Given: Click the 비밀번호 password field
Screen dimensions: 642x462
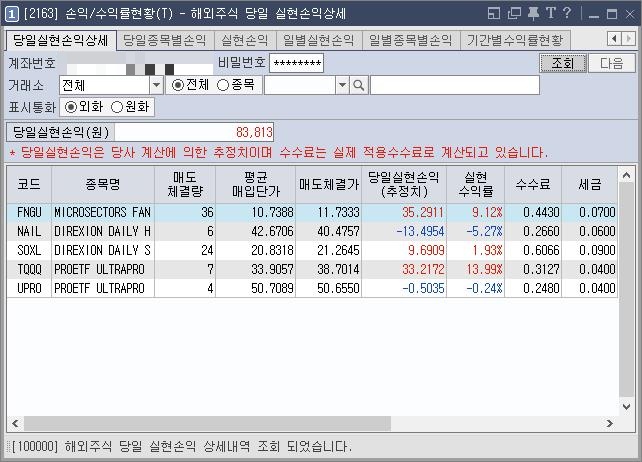Looking at the screenshot, I should [296, 63].
